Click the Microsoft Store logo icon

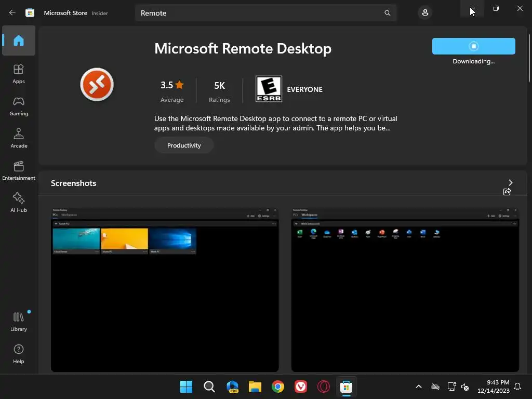[x=30, y=13]
